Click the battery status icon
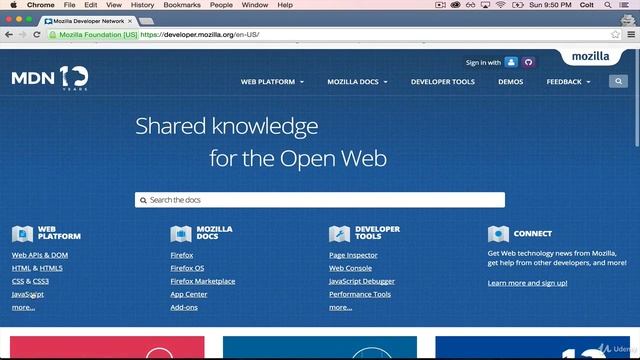Viewport: 640px width, 360px height. coord(518,5)
